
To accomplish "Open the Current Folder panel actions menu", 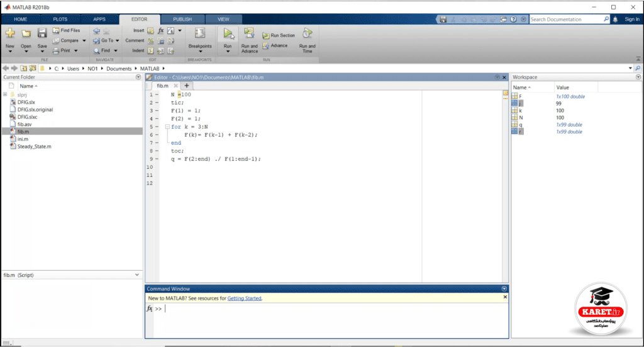I will point(138,77).
